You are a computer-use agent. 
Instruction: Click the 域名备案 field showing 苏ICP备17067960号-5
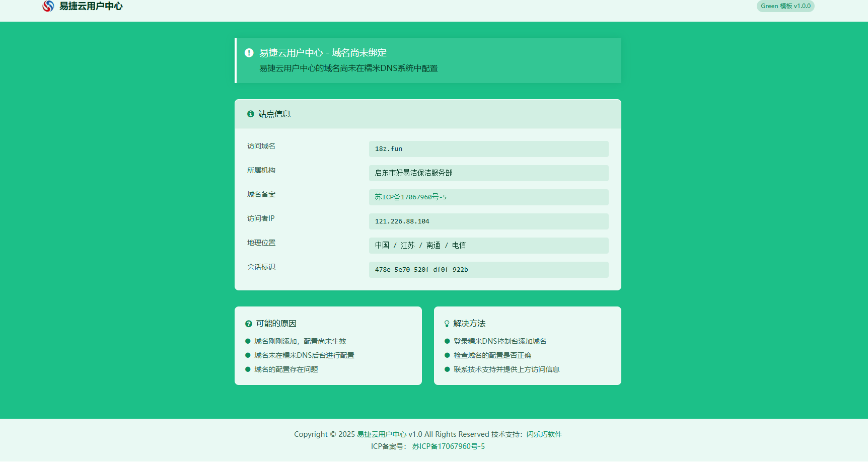[x=488, y=197]
